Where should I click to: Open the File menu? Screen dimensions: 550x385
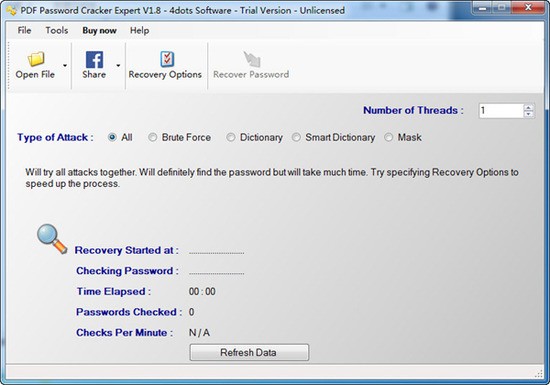24,31
